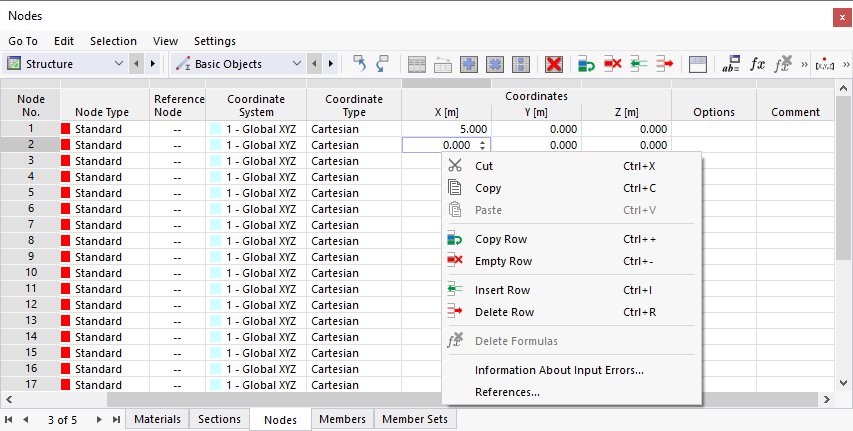Select the Nodes tab
This screenshot has height=431, width=853.
281,420
